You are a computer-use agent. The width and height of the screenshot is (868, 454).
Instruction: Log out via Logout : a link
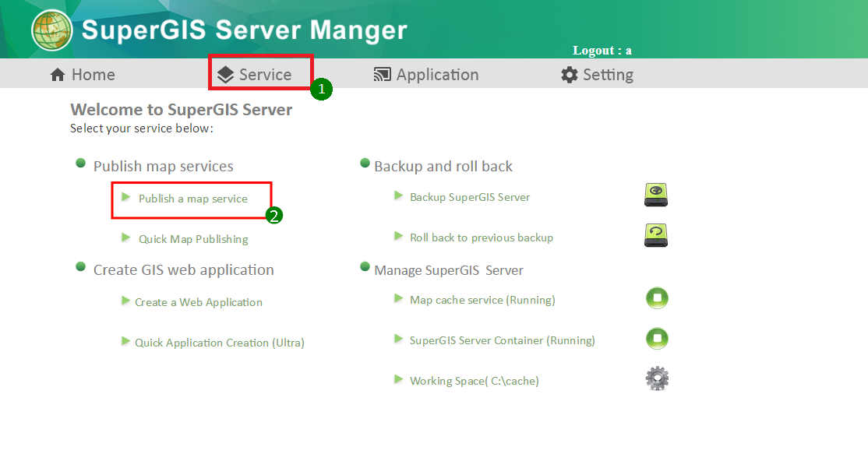pos(602,51)
